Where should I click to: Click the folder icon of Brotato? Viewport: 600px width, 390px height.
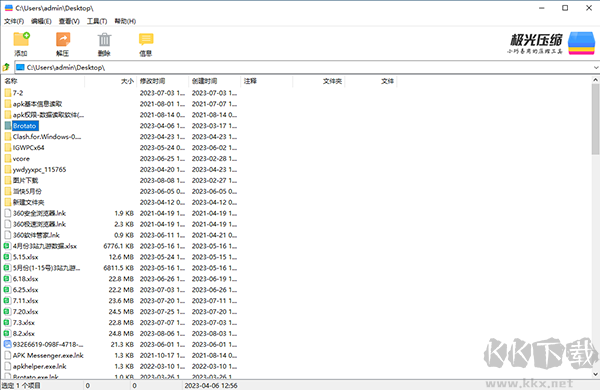tap(8, 126)
